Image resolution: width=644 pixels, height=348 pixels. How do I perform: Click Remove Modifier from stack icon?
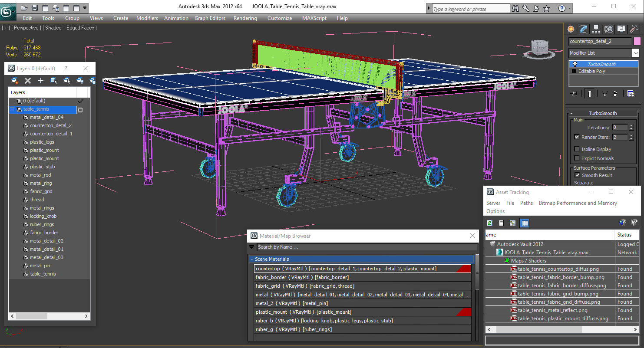[615, 93]
